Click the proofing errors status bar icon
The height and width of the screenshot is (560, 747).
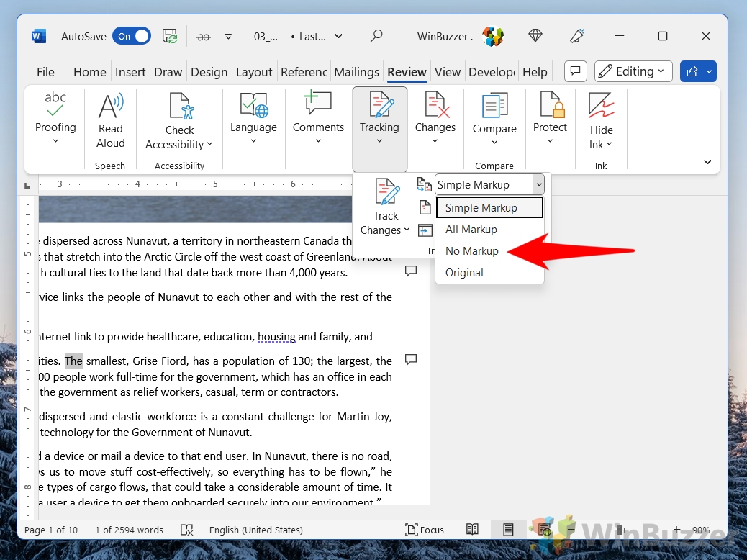coord(187,530)
